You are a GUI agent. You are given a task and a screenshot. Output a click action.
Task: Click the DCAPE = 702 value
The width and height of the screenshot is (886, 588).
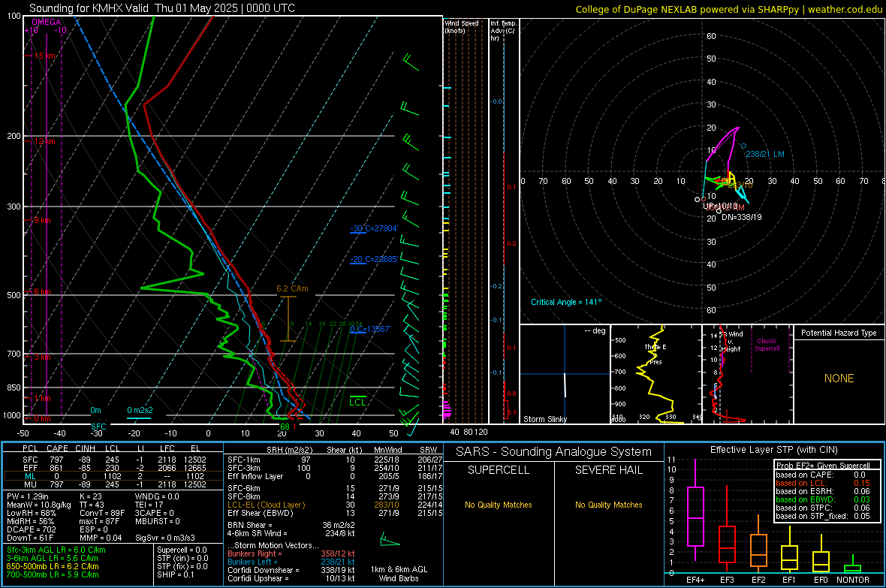coord(31,529)
